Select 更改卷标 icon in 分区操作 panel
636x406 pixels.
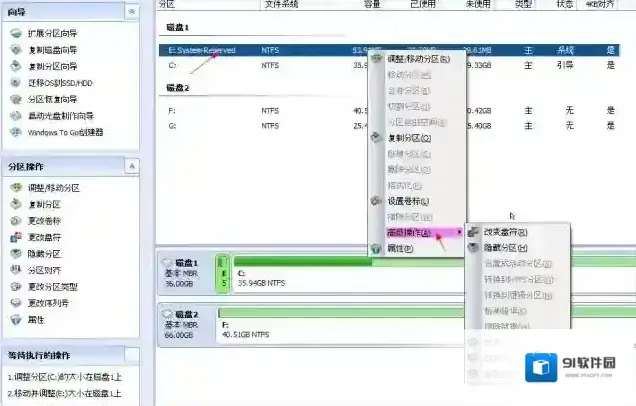click(14, 220)
